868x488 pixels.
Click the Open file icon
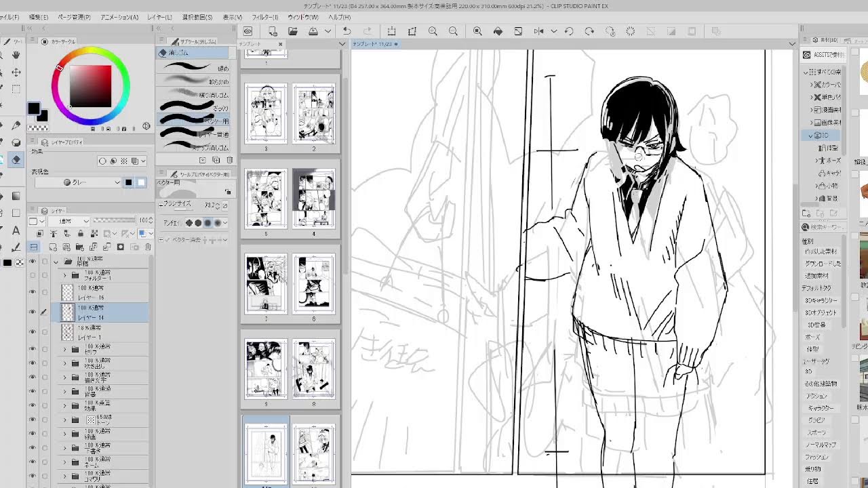click(293, 31)
